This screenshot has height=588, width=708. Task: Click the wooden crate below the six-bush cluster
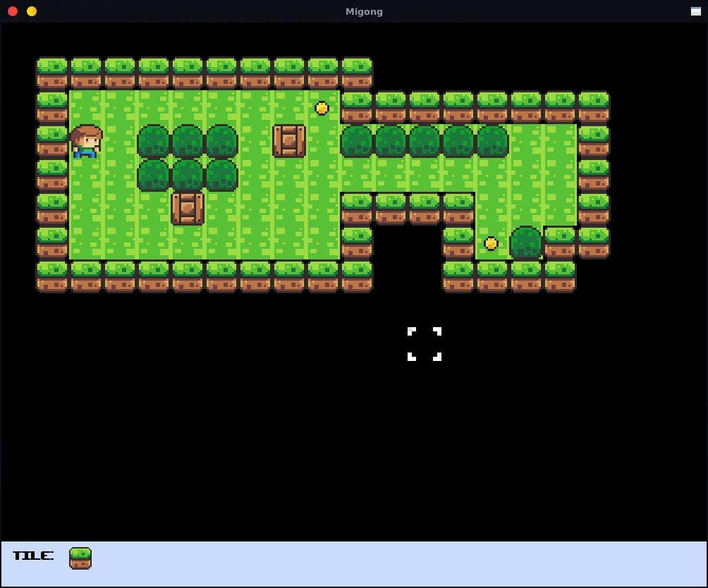coord(188,209)
